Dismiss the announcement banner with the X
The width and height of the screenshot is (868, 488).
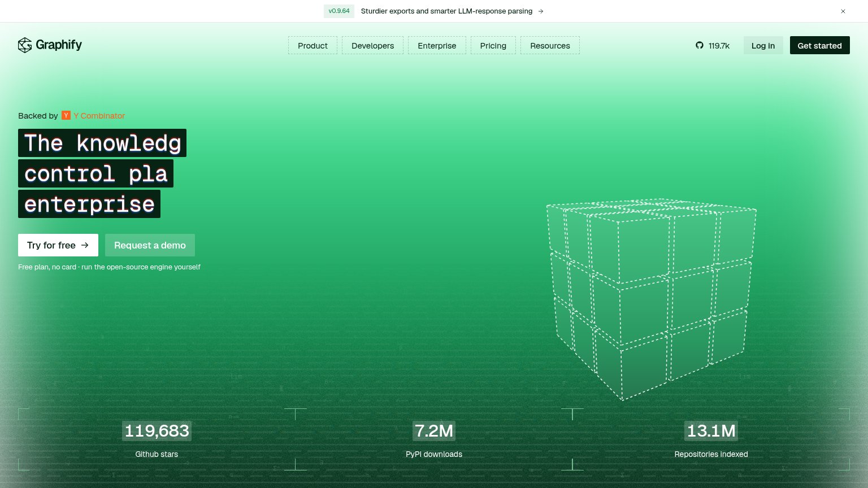(x=843, y=11)
